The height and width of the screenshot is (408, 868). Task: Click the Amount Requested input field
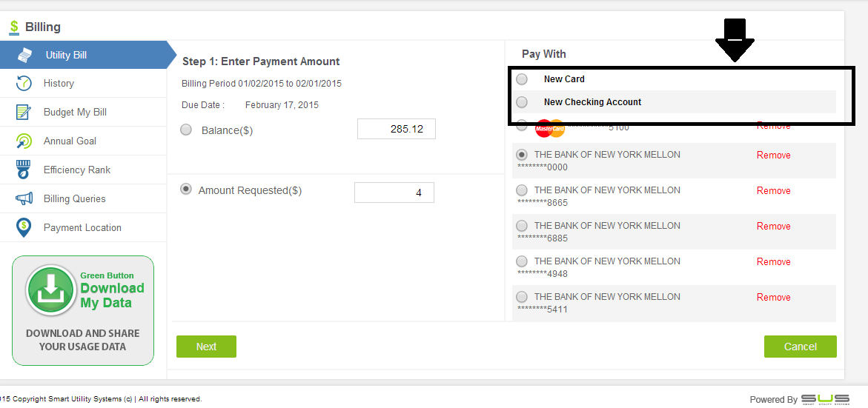(394, 193)
